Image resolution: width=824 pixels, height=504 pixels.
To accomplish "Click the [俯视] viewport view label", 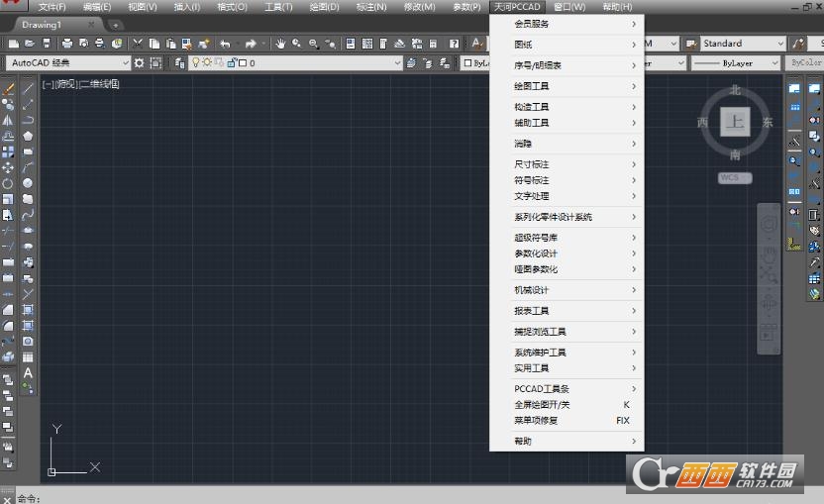I will tap(66, 84).
